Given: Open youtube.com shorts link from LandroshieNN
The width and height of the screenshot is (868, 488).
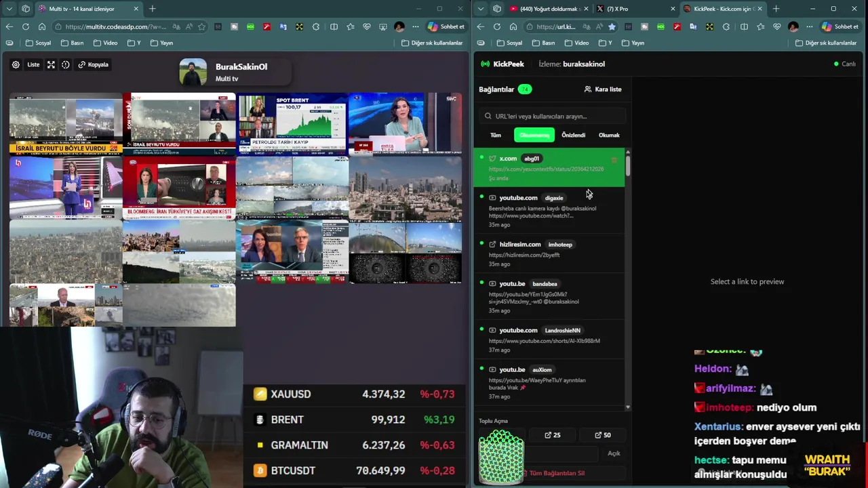Looking at the screenshot, I should click(549, 339).
